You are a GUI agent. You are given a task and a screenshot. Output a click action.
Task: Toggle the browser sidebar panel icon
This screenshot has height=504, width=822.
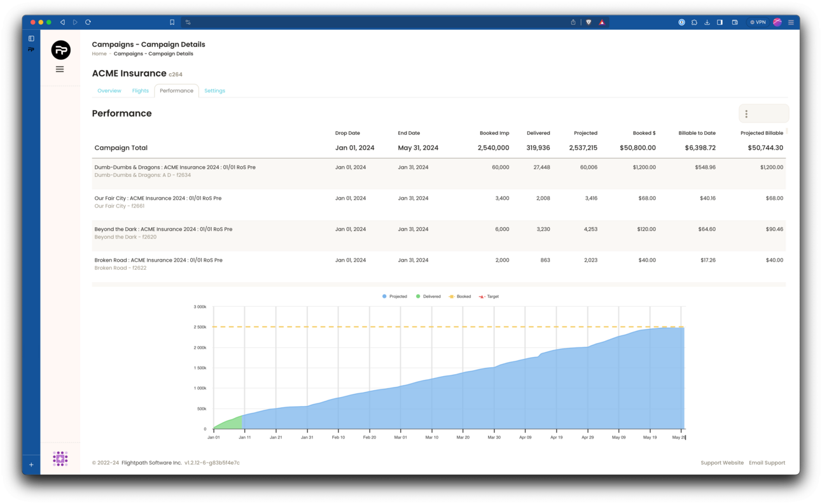pos(720,22)
